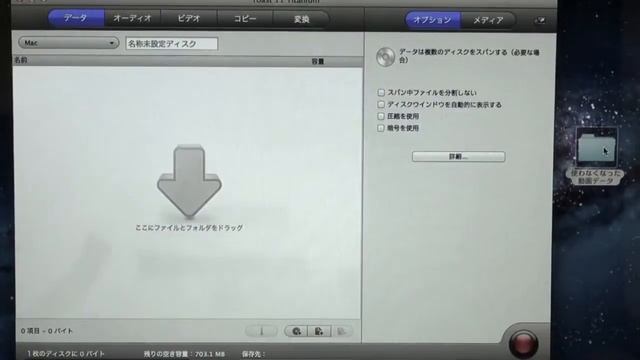
Task: Open the Mac disc format dropdown
Action: [x=69, y=43]
